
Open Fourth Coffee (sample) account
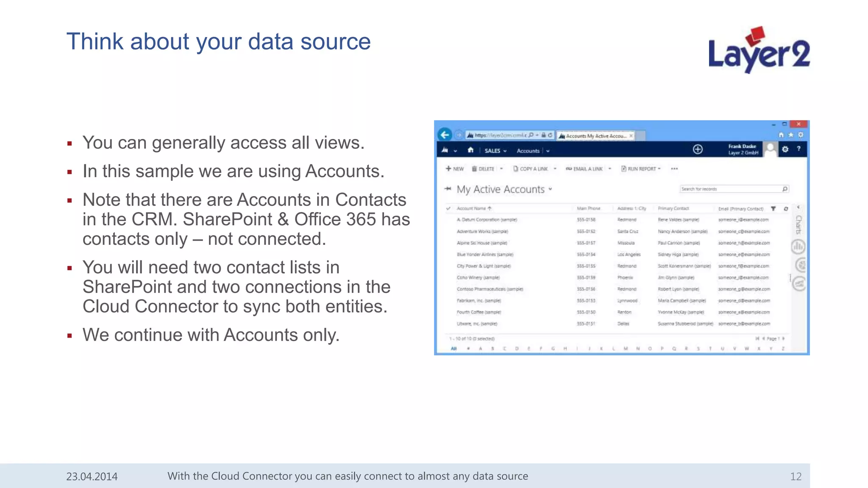pyautogui.click(x=479, y=312)
